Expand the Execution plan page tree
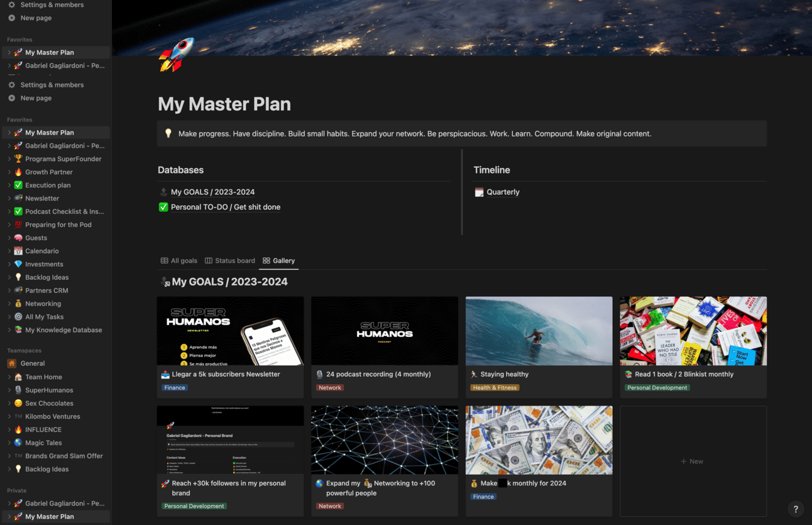Image resolution: width=812 pixels, height=525 pixels. 9,185
